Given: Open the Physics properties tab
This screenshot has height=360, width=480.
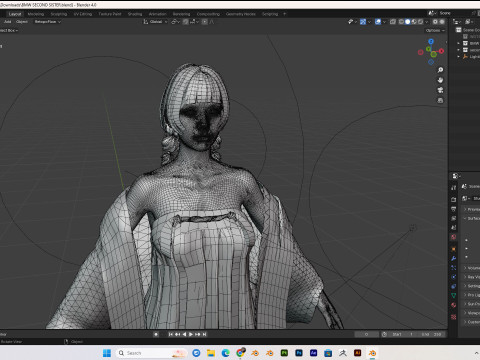Looking at the screenshot, I should coord(454,277).
